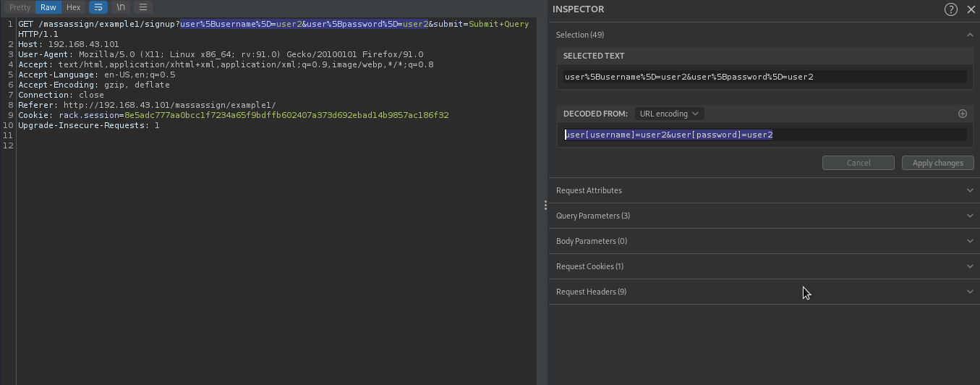Close the Inspector panel

point(971,9)
